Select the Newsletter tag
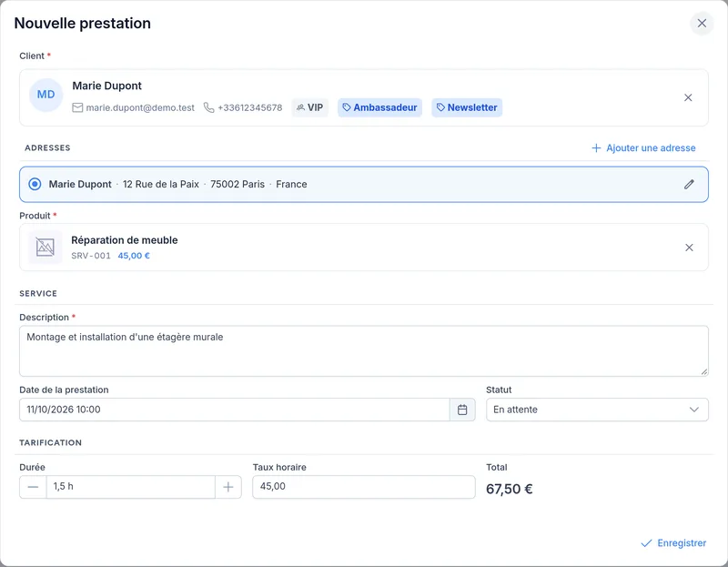Screen dimensions: 728x567 point(467,107)
